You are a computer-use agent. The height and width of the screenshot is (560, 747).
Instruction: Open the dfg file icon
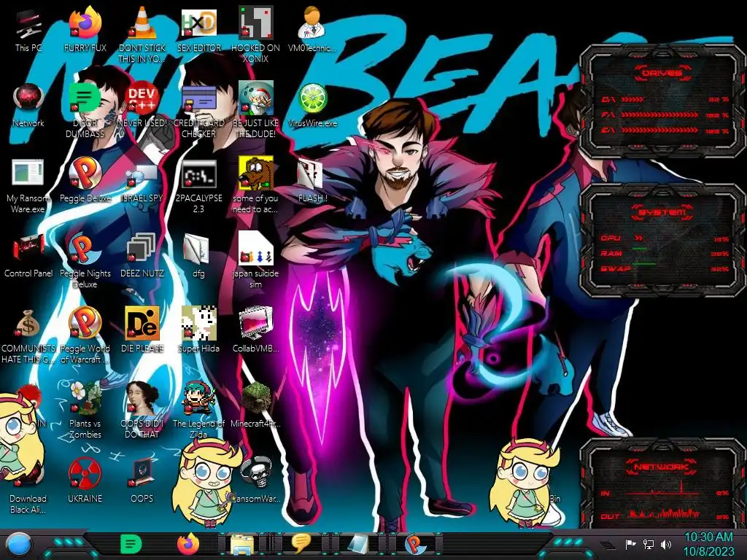198,256
